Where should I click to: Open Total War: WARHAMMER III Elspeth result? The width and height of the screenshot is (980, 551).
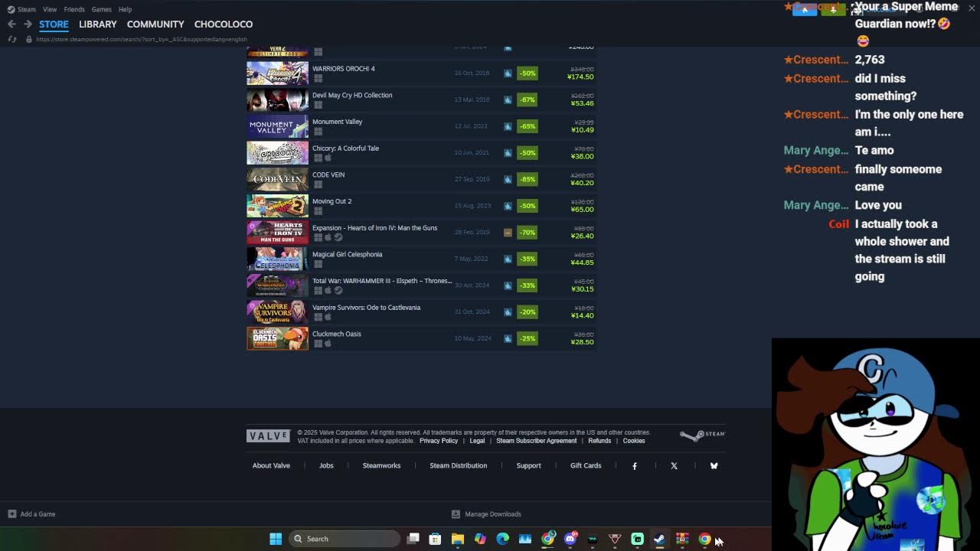(x=421, y=285)
